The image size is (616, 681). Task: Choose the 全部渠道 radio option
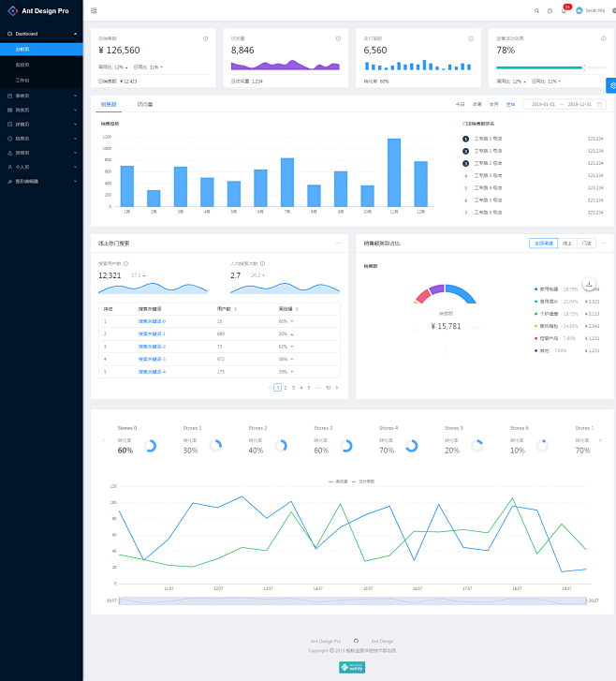pyautogui.click(x=543, y=243)
